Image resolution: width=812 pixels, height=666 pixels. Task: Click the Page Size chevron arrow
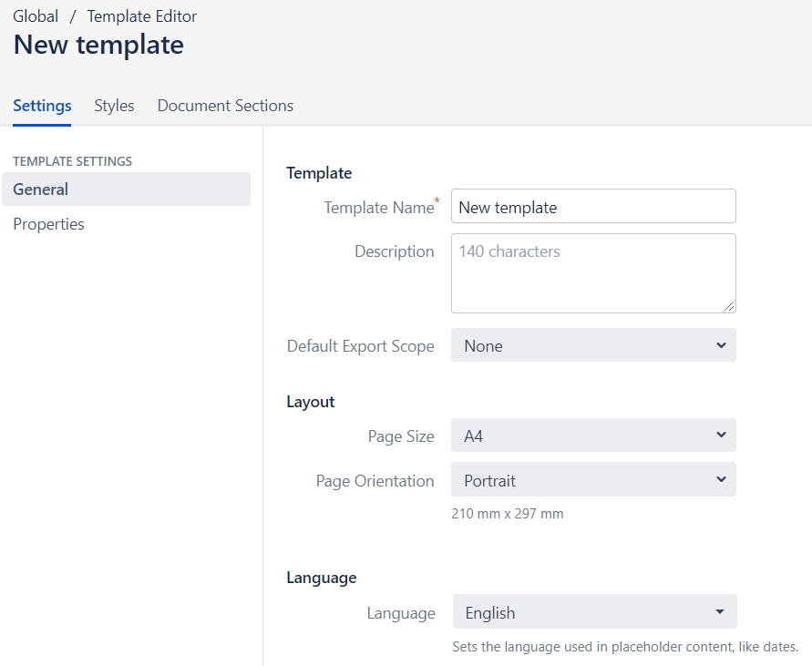[x=721, y=435]
